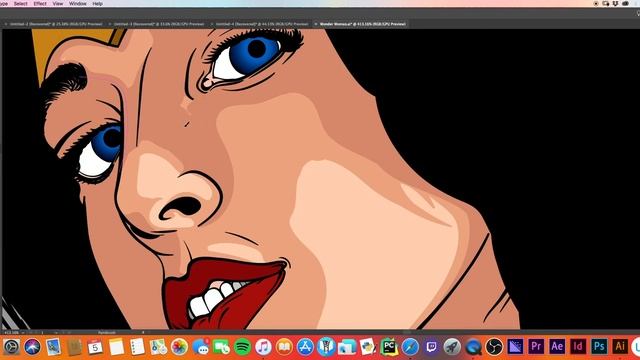Open the brown Contacts book icon
Screen dimensions: 640x360
point(74,347)
